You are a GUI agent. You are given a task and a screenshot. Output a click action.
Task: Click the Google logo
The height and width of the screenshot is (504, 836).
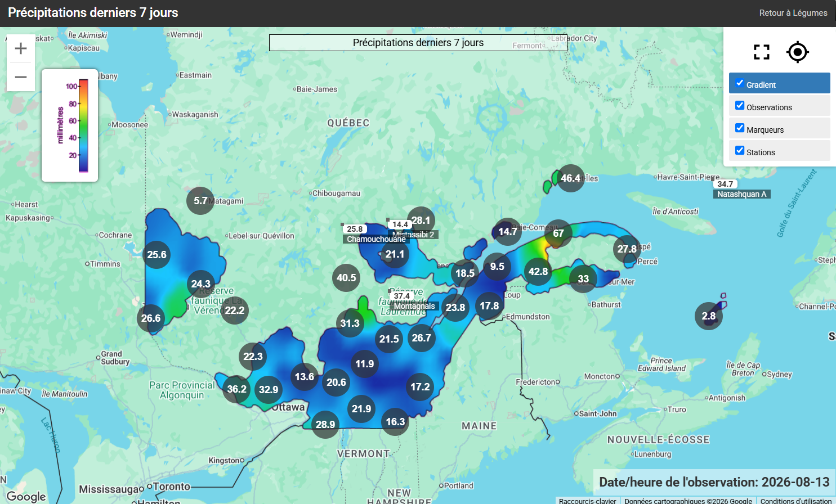26,496
